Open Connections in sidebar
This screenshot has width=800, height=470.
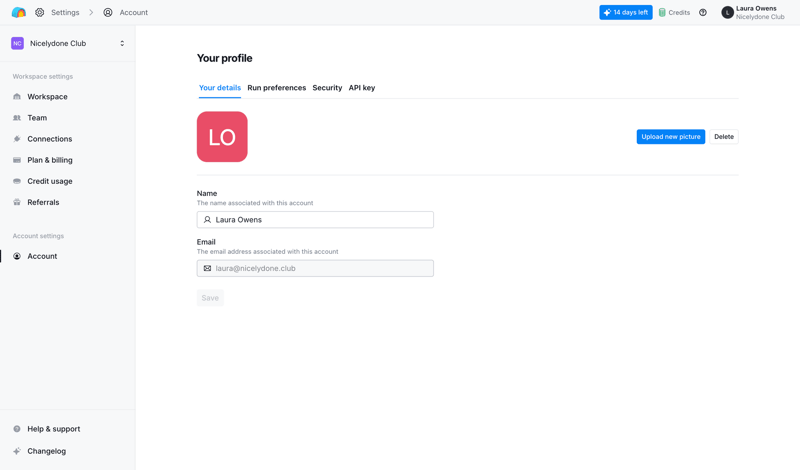[49, 139]
